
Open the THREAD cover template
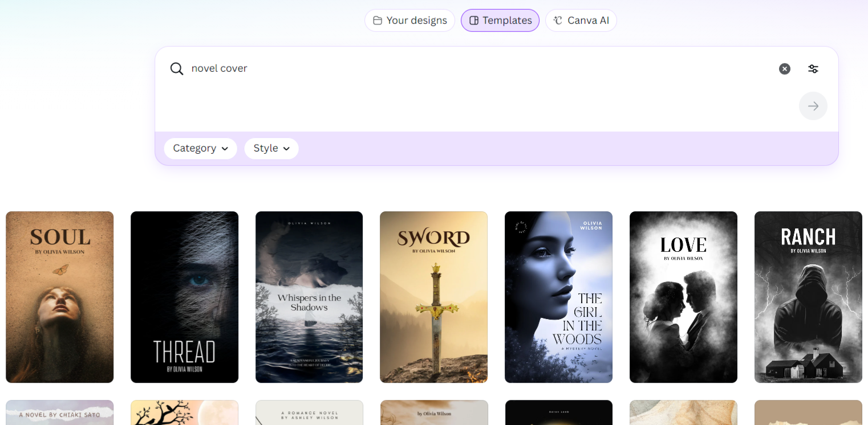[x=184, y=297]
